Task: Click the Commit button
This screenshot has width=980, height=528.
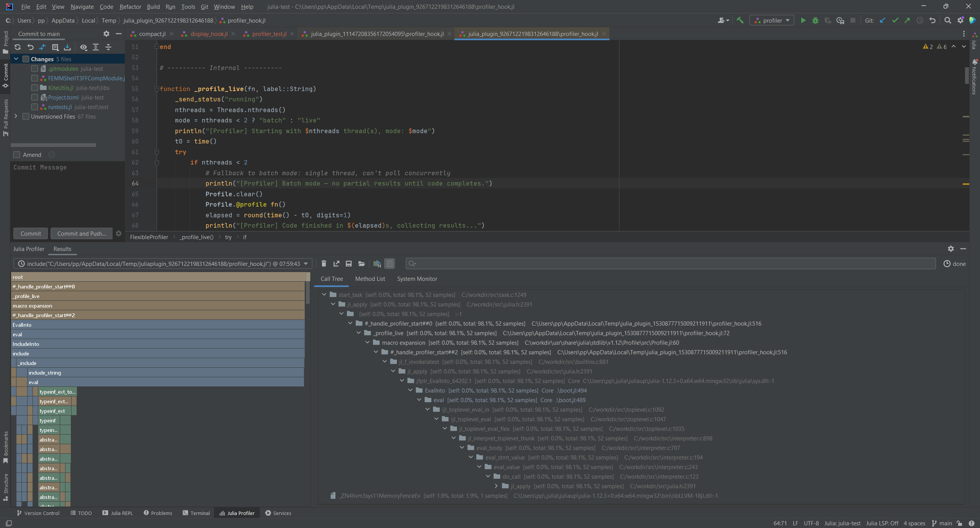Action: click(x=31, y=233)
